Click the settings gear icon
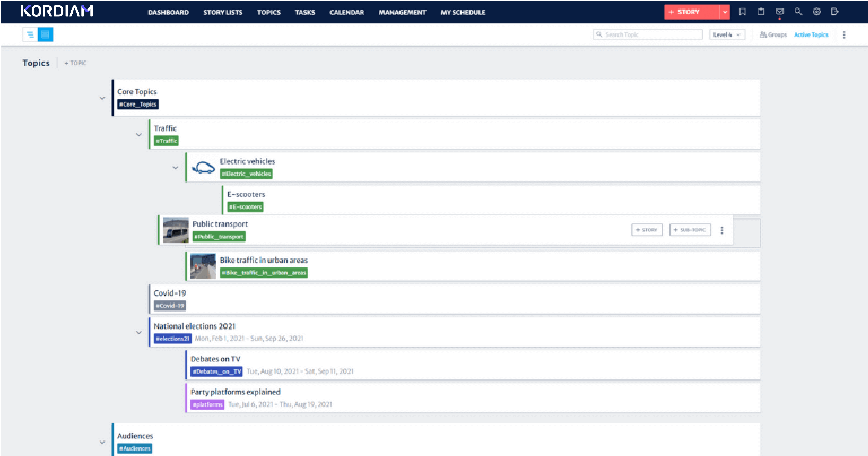 click(x=816, y=12)
